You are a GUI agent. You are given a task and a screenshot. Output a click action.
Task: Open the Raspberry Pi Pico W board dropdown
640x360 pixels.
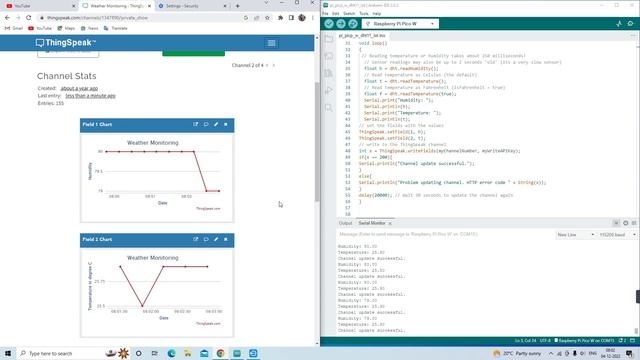point(400,24)
